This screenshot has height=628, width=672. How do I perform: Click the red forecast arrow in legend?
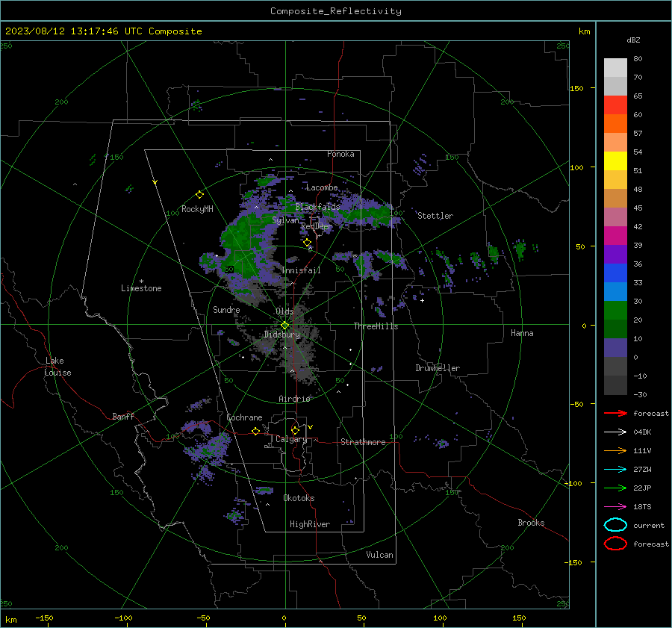coord(615,413)
